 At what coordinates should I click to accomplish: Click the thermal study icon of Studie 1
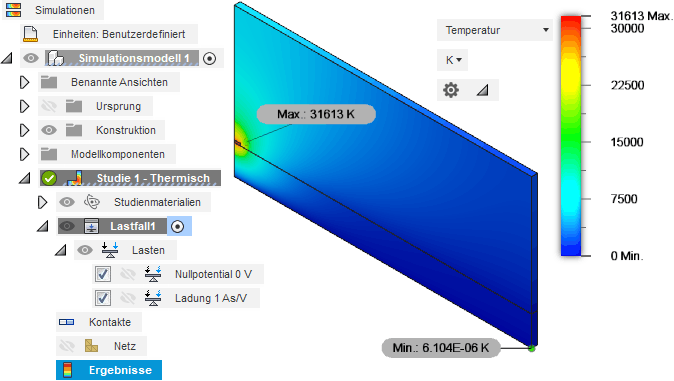(75, 178)
